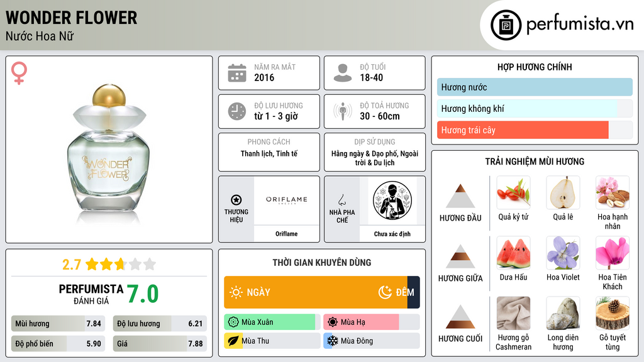Click the Hợp hương chính heading
The height and width of the screenshot is (362, 644).
(x=535, y=67)
